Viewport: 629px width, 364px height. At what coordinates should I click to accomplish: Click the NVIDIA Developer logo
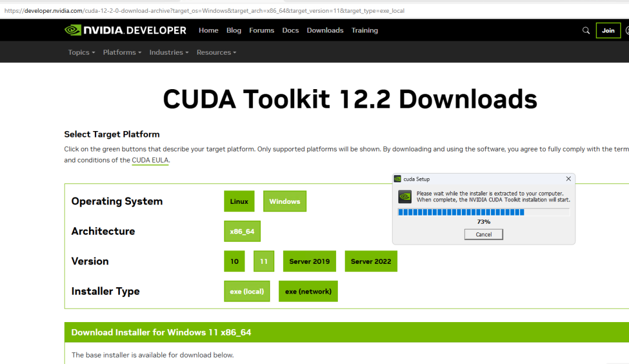(125, 30)
